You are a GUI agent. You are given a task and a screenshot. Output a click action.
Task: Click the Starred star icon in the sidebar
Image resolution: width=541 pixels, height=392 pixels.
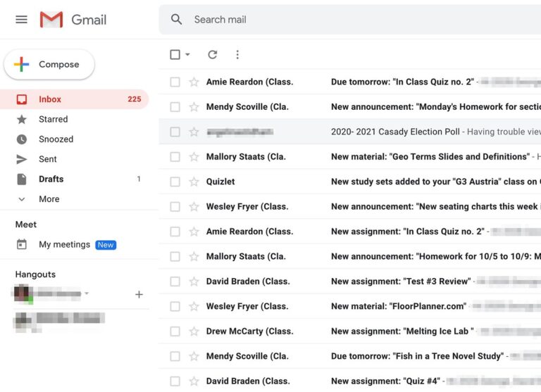click(x=22, y=120)
